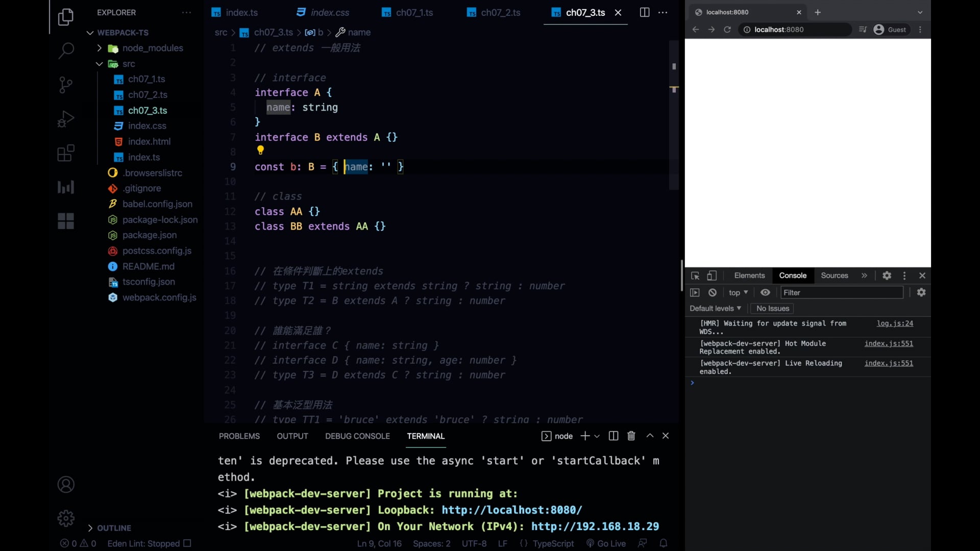Open the DEBUG CONSOLE tab
Screen dimensions: 980x551
(357, 436)
